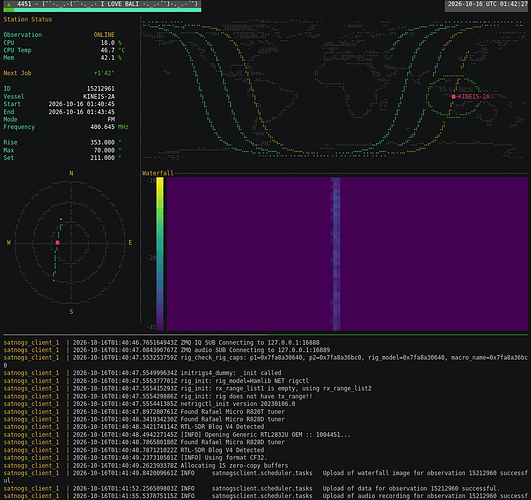Select the rig does not have tx_range line
The width and height of the screenshot is (531, 500).
pyautogui.click(x=266, y=396)
